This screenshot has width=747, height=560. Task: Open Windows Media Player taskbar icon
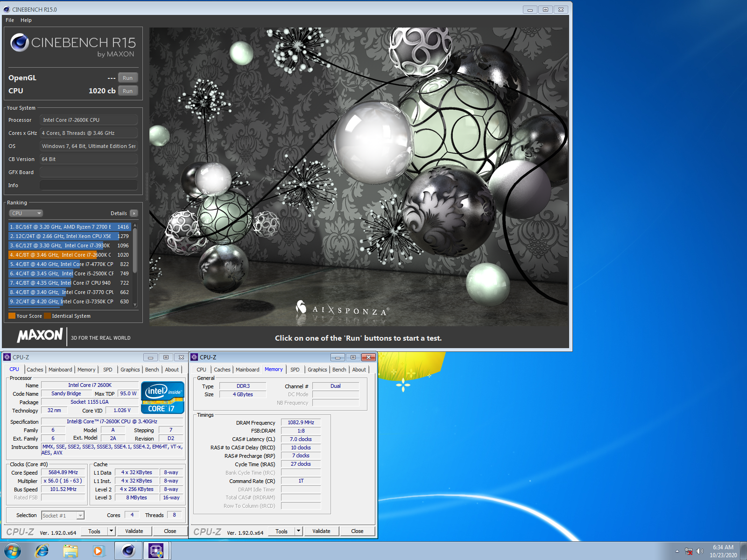click(x=99, y=551)
